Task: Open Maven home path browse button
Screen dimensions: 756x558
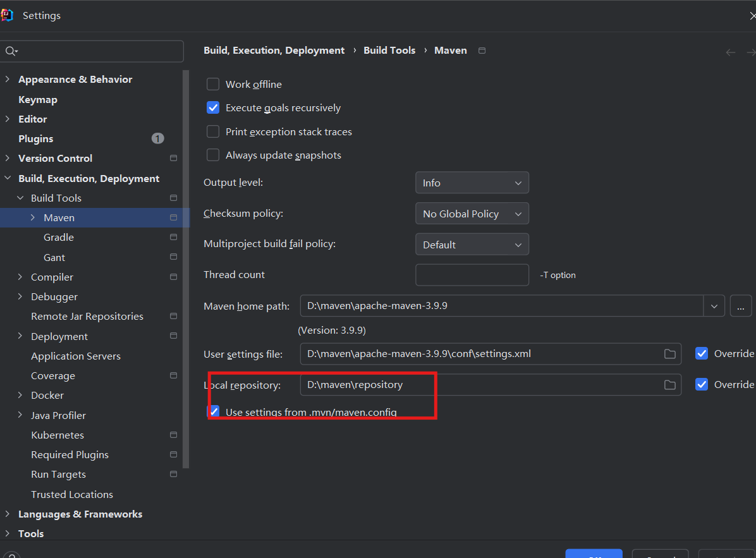Action: pyautogui.click(x=741, y=306)
